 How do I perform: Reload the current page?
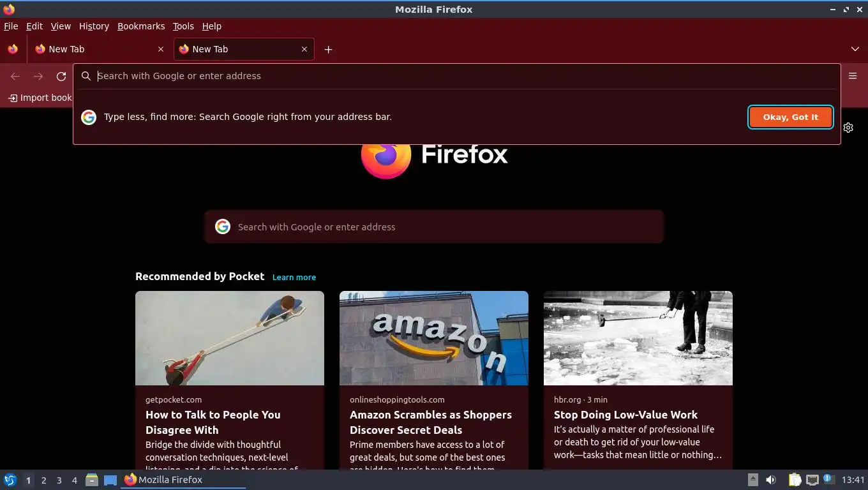(61, 76)
